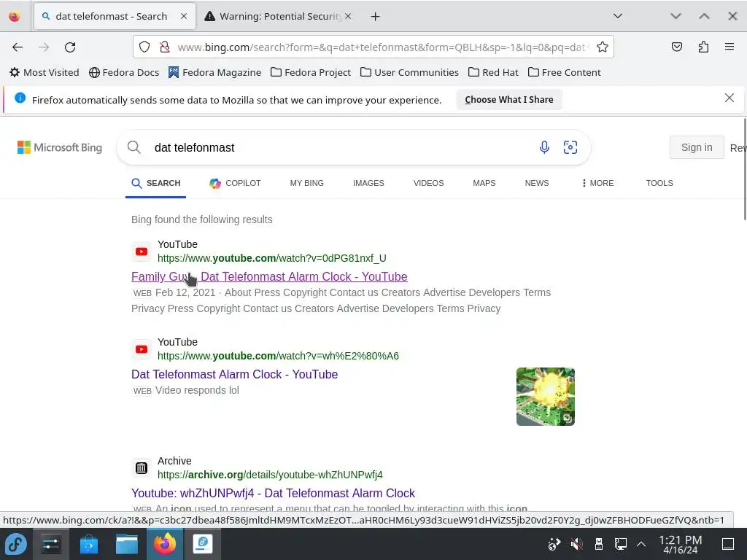Viewport: 747px width, 560px height.
Task: Open the Archive 'Youtube: whZhUNPwfj4' result link
Action: (273, 494)
